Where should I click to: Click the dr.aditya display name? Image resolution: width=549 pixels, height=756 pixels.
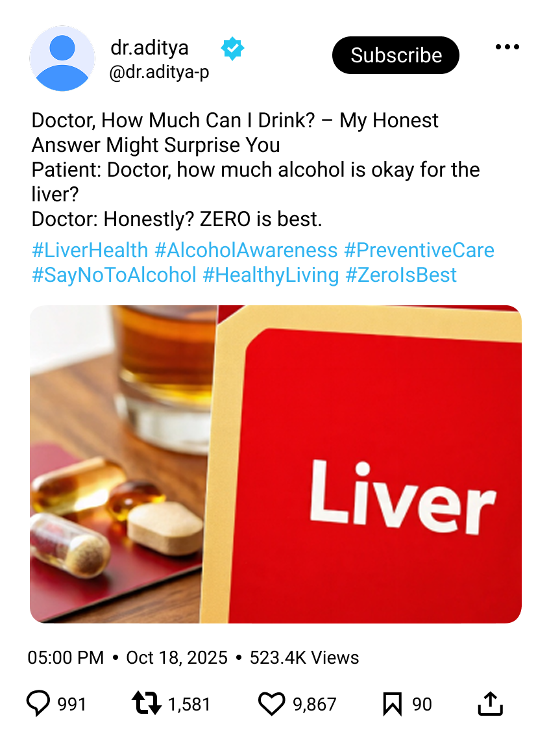coord(149,47)
